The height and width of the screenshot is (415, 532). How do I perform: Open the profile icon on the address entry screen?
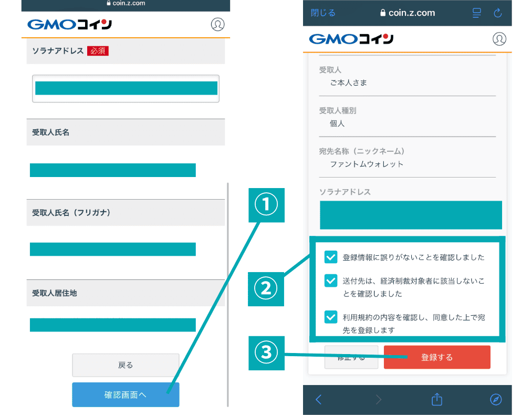(x=217, y=25)
